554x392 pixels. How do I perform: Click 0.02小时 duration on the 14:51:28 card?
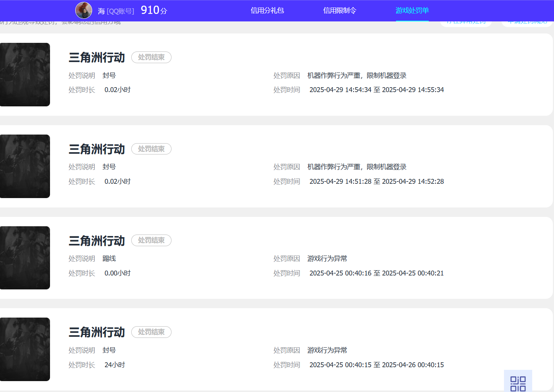pos(117,182)
